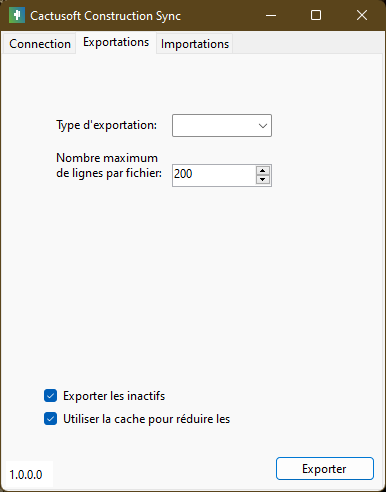
Task: Increase the max lines per file value
Action: point(263,171)
